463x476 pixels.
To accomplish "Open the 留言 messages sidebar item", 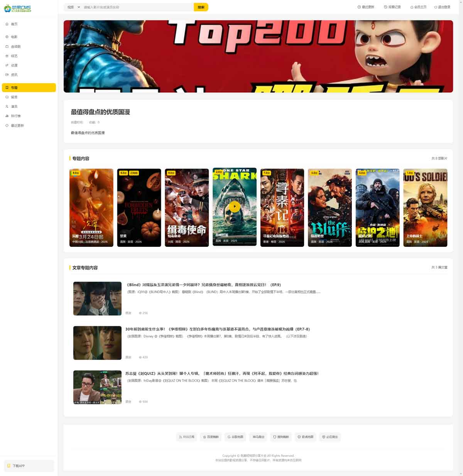I will click(29, 97).
